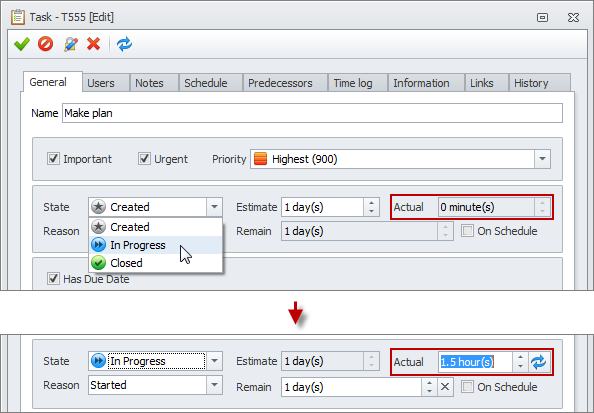Uncheck Has Due Date checkbox
The width and height of the screenshot is (594, 413).
tap(53, 278)
